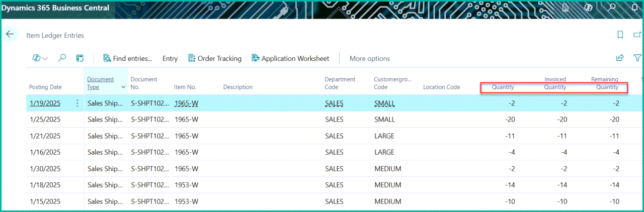Show row options for the 1/19/2025 entry
644x212 pixels.
coord(77,103)
